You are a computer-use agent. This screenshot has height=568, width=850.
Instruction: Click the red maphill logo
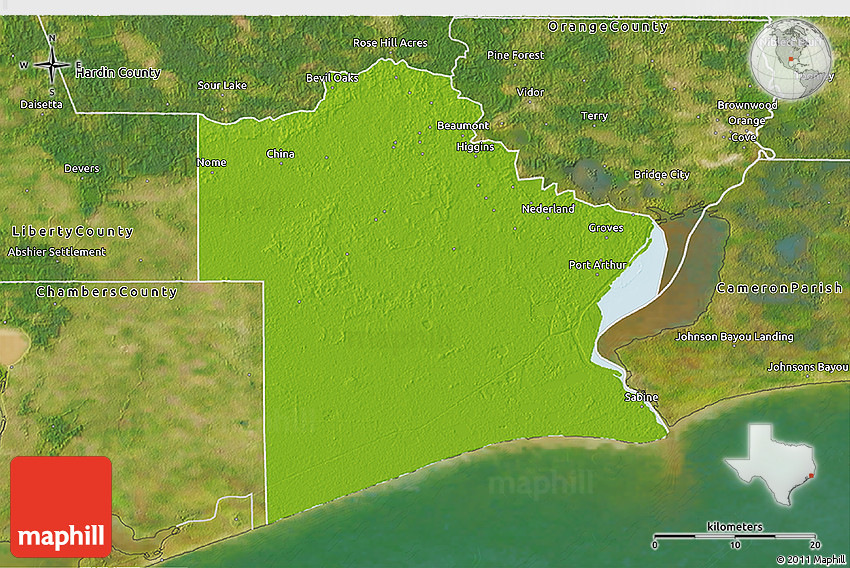click(x=61, y=506)
